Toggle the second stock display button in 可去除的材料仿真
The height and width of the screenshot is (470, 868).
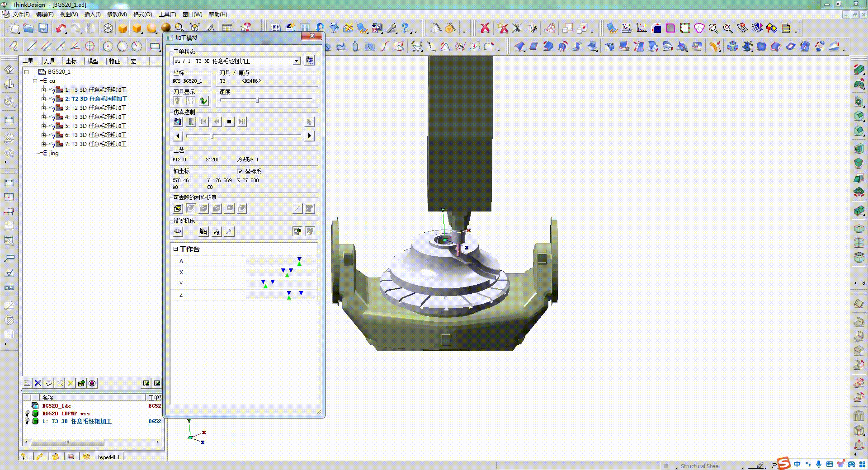pos(190,208)
